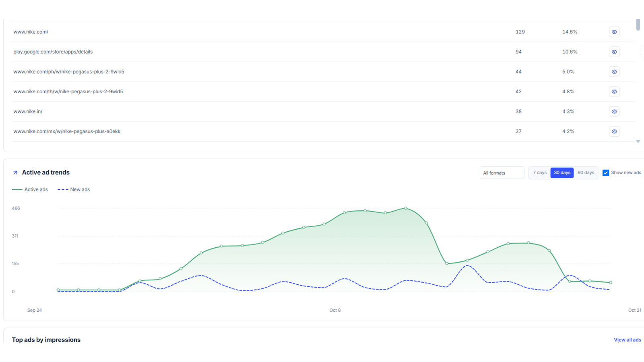This screenshot has width=644, height=362.
Task: Click www.nike.com/mx/w/nike-pegasus-plus-a0ekk URL
Action: [67, 132]
